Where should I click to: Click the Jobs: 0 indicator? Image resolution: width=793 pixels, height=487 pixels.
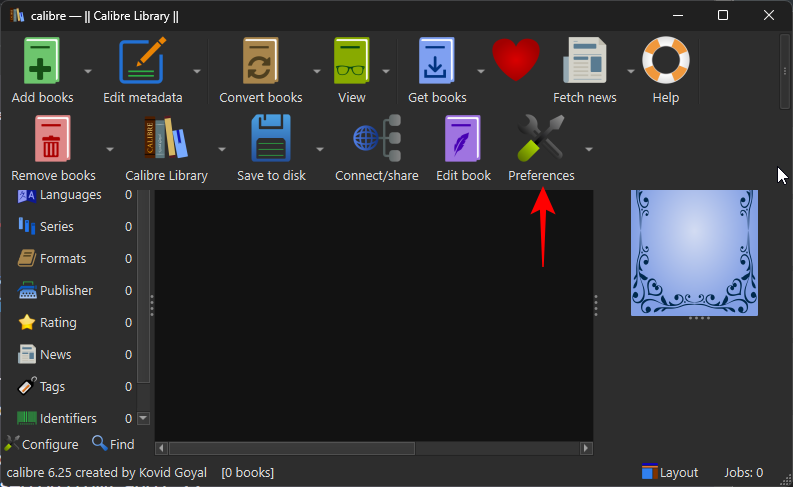743,472
